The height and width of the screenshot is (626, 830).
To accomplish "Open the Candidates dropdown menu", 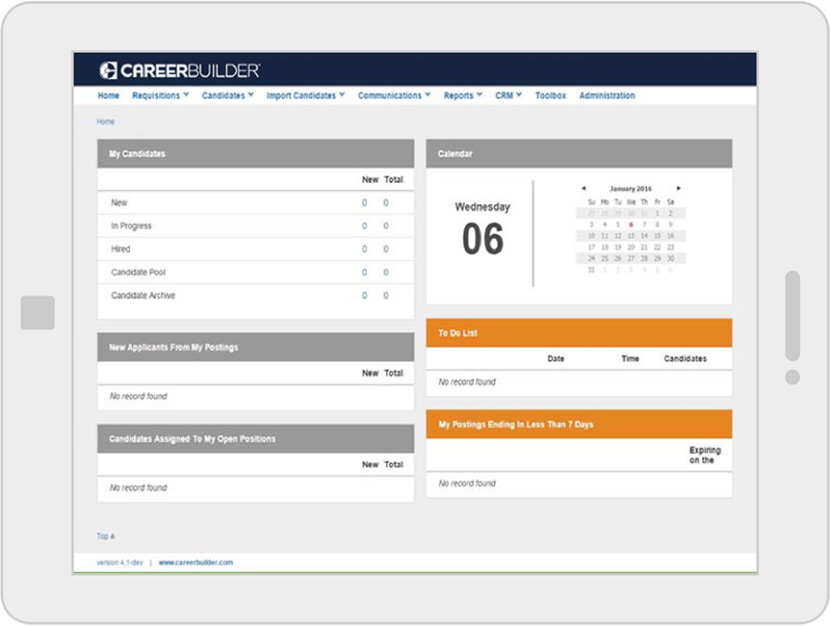I will click(223, 95).
